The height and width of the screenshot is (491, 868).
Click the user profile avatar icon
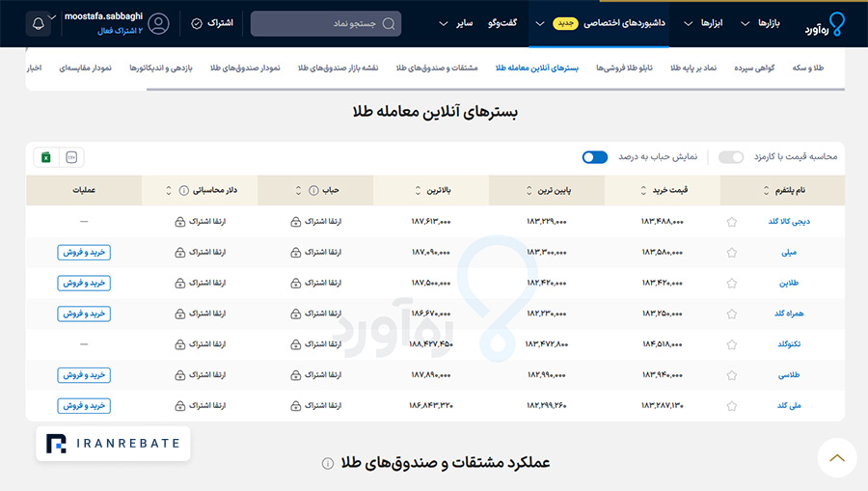(x=159, y=24)
